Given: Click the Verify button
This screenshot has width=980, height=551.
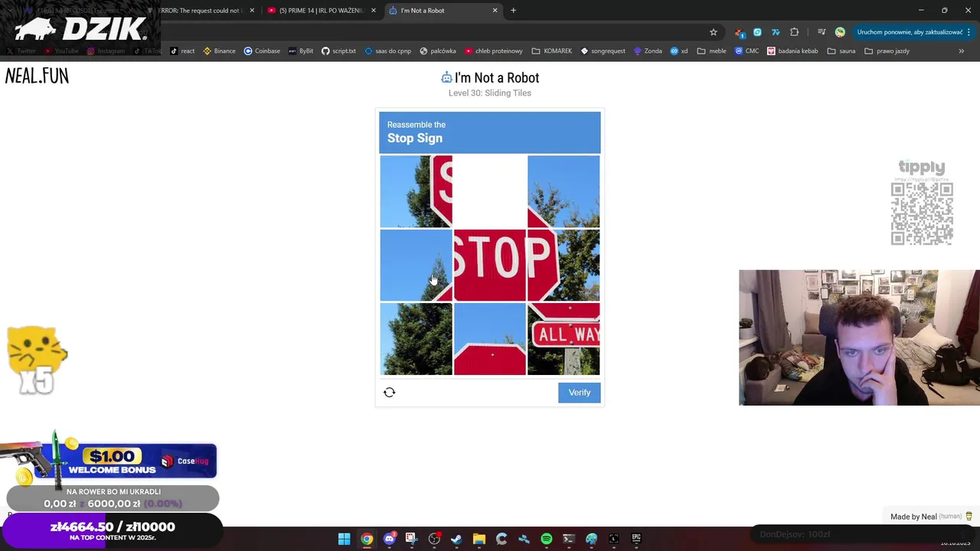Looking at the screenshot, I should point(580,393).
